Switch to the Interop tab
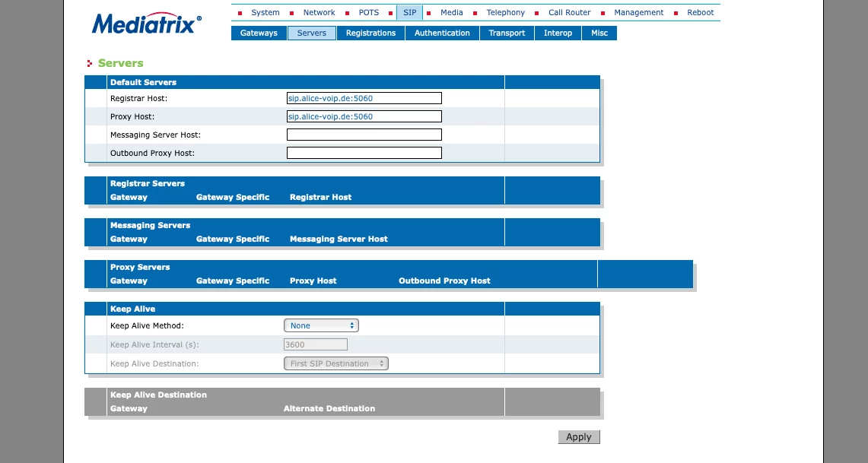Image resolution: width=868 pixels, height=463 pixels. click(x=558, y=33)
